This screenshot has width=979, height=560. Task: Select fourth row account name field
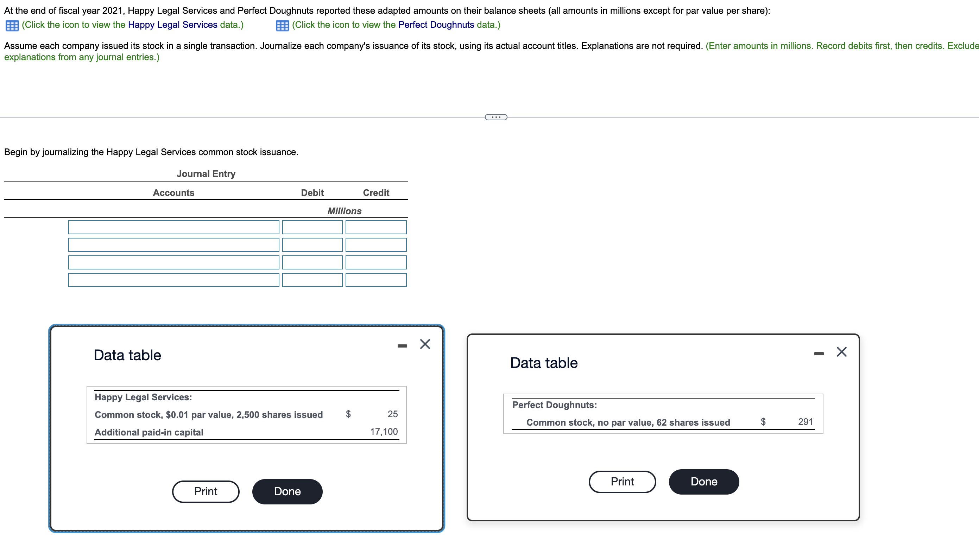[x=173, y=280]
